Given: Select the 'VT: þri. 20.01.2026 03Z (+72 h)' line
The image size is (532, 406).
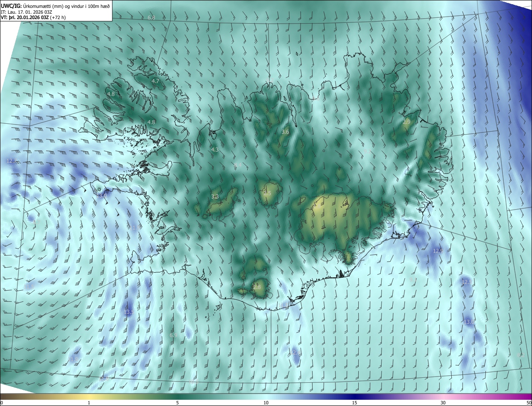Looking at the screenshot, I should point(33,17).
